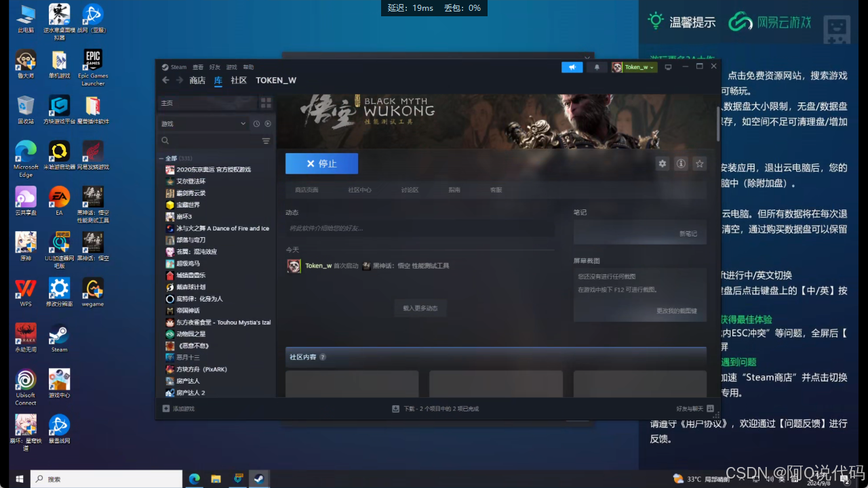Click Big Picture mode monitor icon

tap(668, 67)
